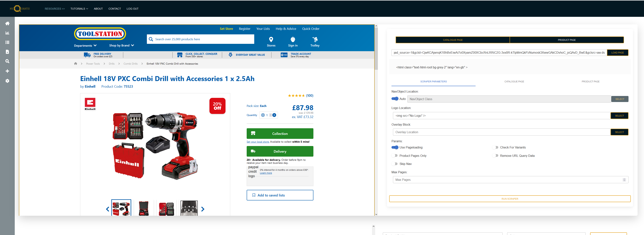Viewport: 644px width, 235px height.
Task: Open the About menu item
Action: (x=98, y=9)
